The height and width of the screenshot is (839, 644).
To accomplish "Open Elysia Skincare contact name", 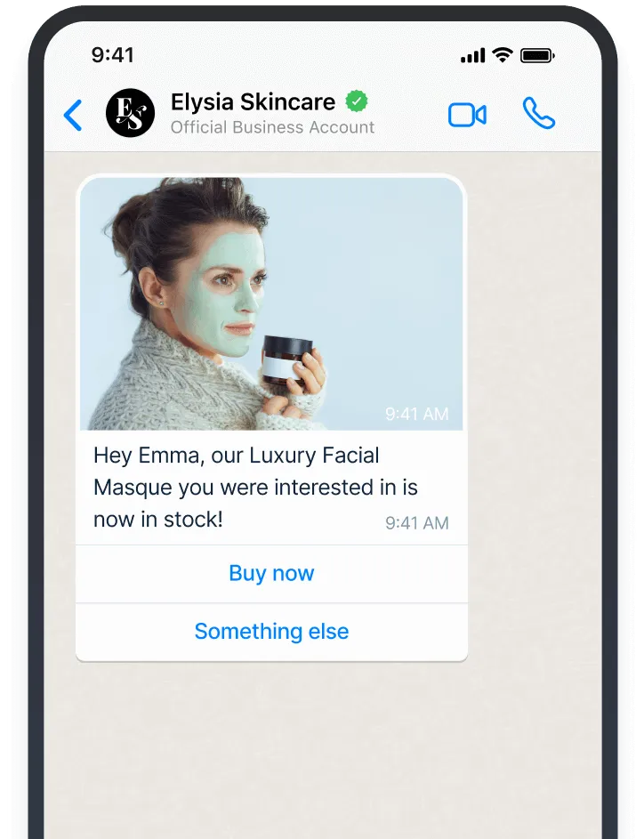I will 253,101.
